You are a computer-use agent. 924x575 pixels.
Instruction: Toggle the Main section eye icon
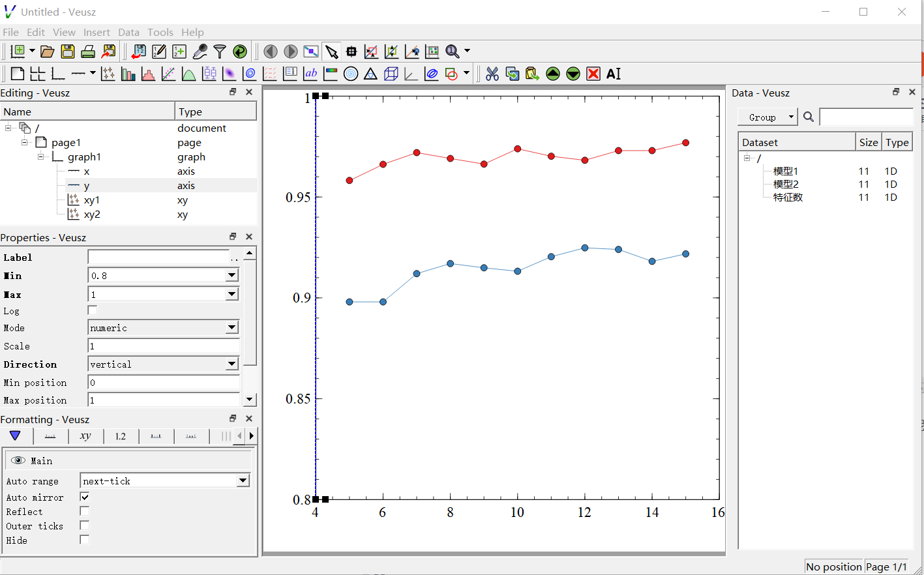(18, 460)
